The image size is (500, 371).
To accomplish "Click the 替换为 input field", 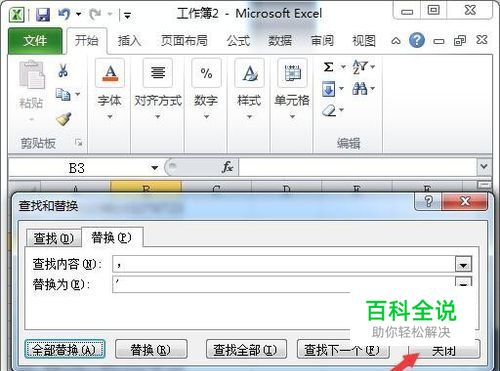I will tap(284, 284).
